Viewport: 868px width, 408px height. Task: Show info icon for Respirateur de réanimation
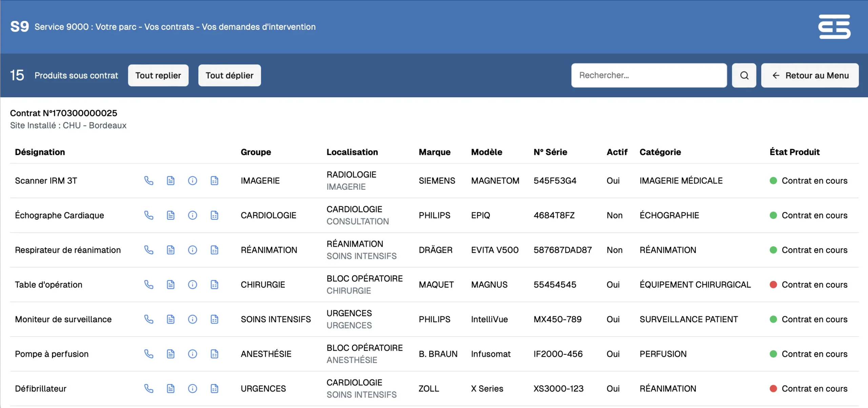(x=192, y=250)
